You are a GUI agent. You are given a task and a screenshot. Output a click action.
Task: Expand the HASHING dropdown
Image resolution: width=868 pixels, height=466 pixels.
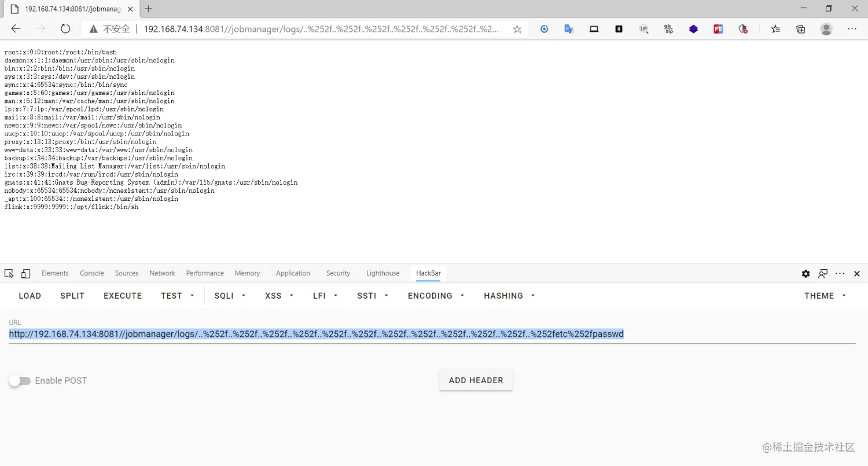coord(509,296)
